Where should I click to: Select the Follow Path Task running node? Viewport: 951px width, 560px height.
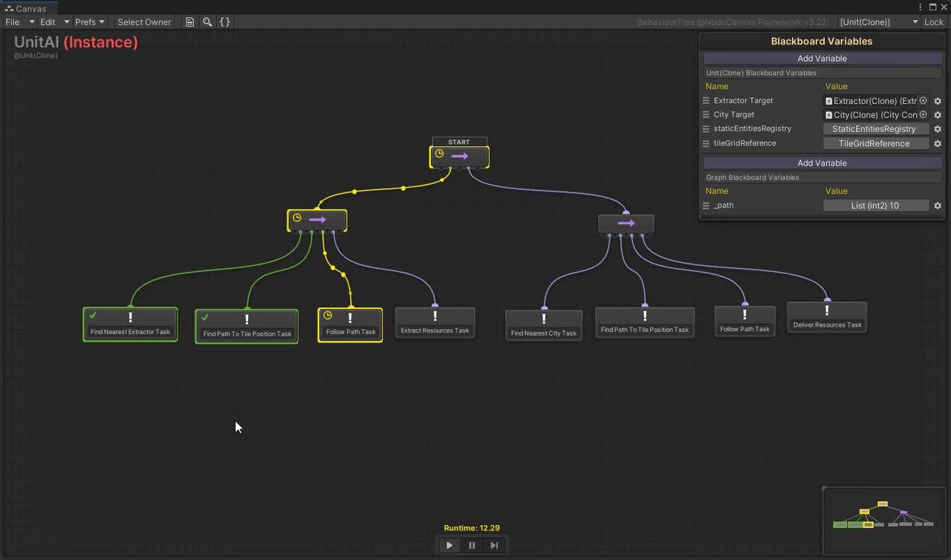(x=350, y=325)
